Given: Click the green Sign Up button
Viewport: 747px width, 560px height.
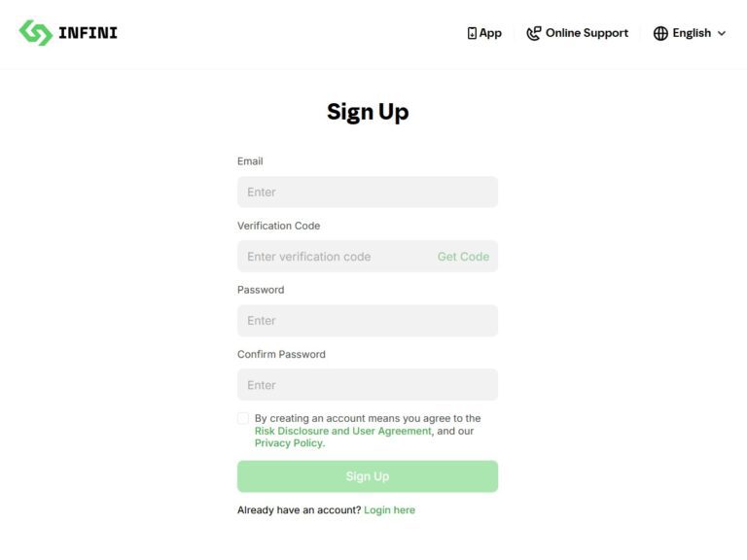Looking at the screenshot, I should click(x=368, y=476).
